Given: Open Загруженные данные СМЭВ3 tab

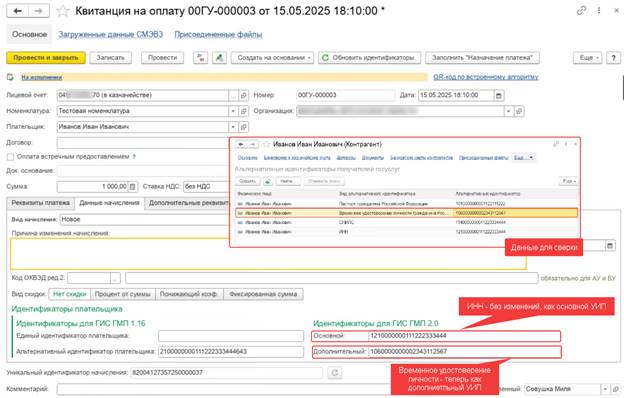Looking at the screenshot, I should [x=111, y=35].
